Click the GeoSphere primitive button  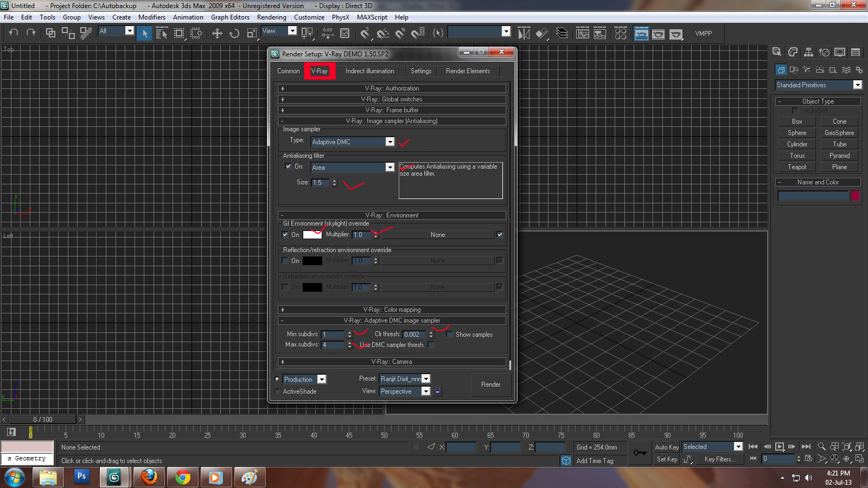[x=839, y=133]
